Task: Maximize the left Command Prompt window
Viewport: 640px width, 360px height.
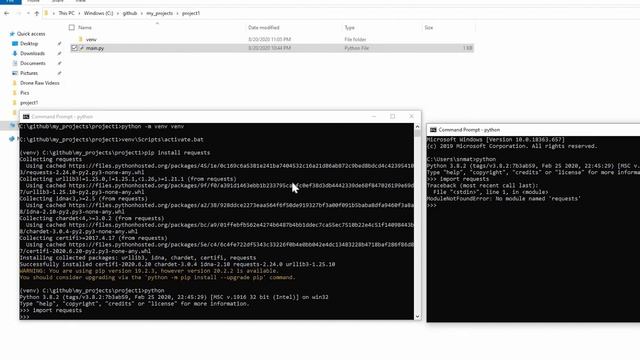Action: tap(393, 117)
